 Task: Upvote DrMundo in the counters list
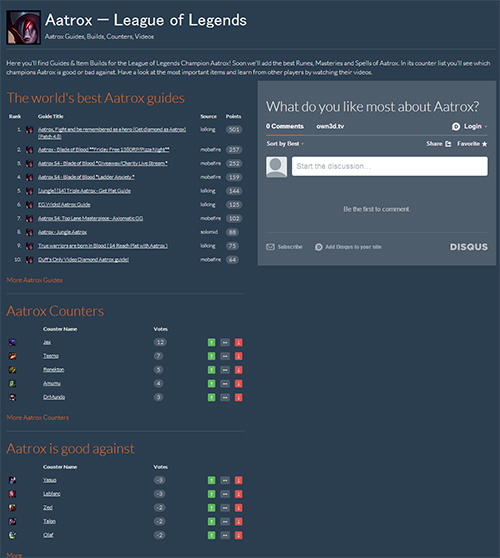[x=211, y=397]
